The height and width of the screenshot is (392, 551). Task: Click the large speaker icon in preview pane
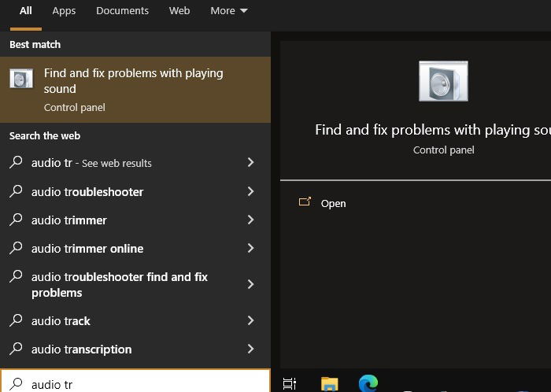pos(443,81)
